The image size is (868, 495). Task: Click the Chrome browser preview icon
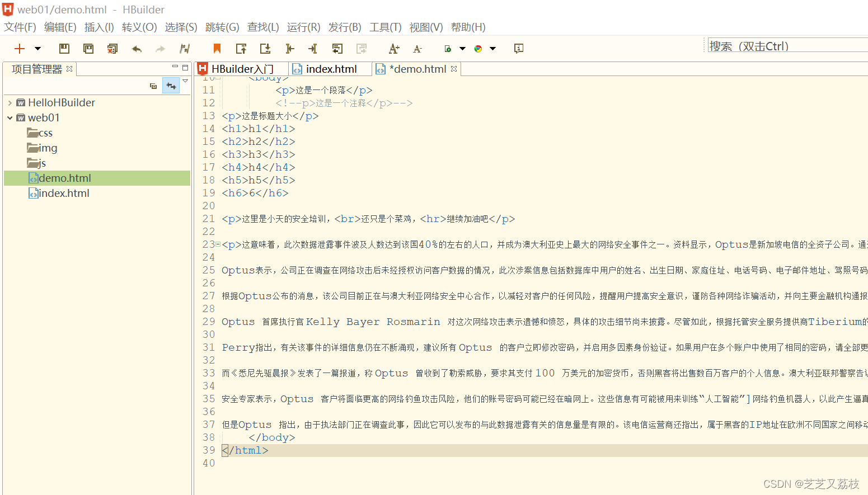[478, 49]
